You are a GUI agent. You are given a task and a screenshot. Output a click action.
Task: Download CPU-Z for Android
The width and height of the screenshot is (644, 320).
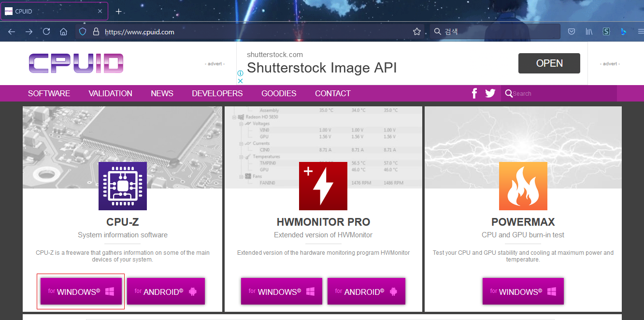coord(166,291)
